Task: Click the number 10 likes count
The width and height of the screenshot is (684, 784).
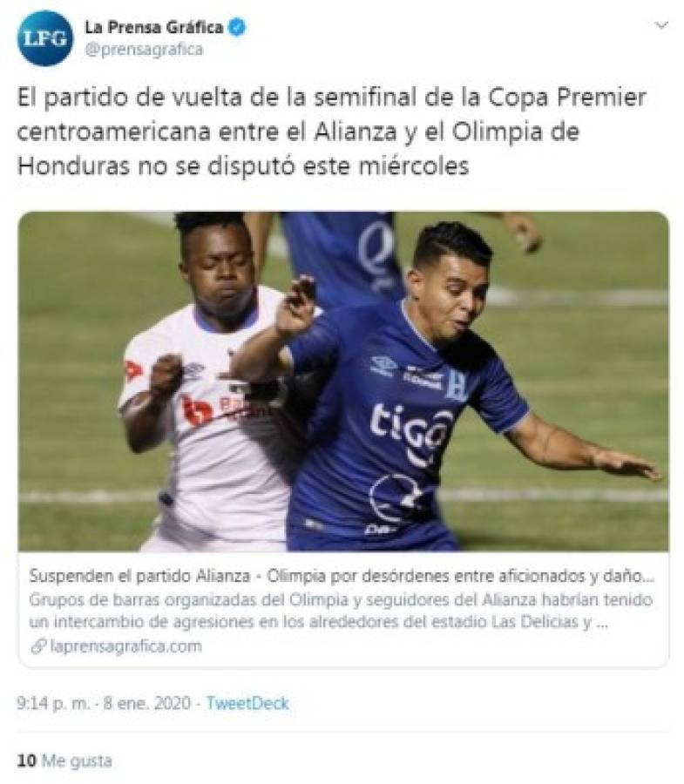Action: tap(26, 760)
